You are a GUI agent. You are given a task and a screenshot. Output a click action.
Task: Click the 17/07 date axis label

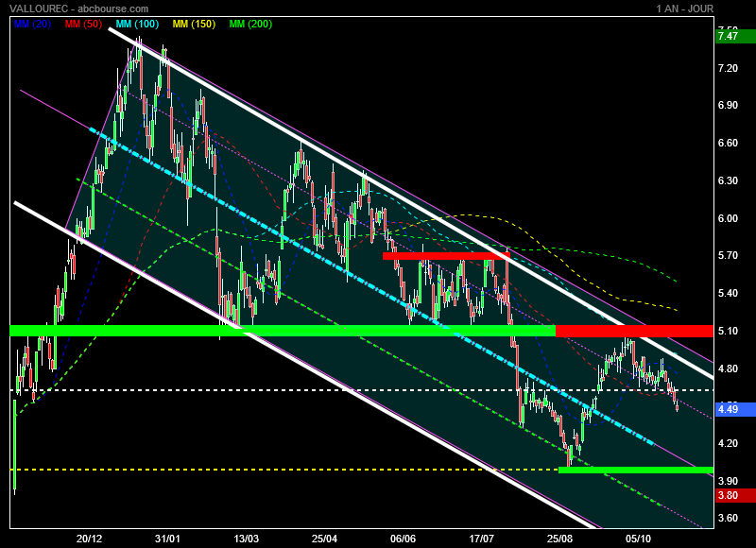(481, 539)
